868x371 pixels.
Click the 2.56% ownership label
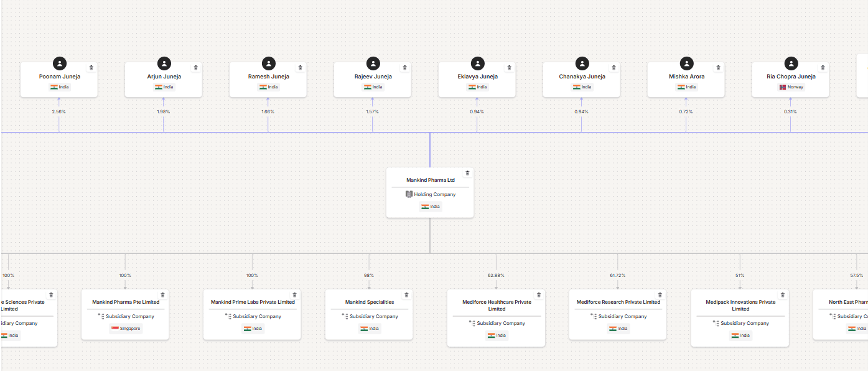point(59,111)
